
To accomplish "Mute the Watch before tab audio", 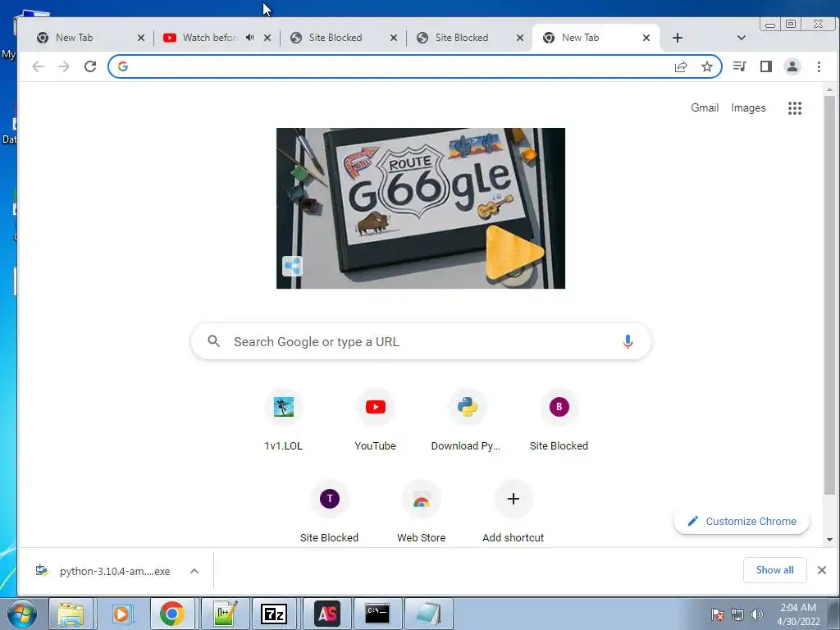I will click(x=249, y=38).
